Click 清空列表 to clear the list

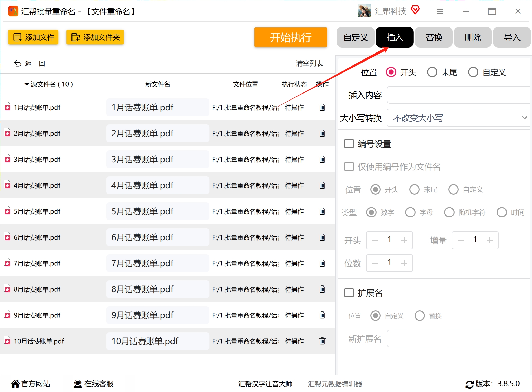(x=309, y=63)
